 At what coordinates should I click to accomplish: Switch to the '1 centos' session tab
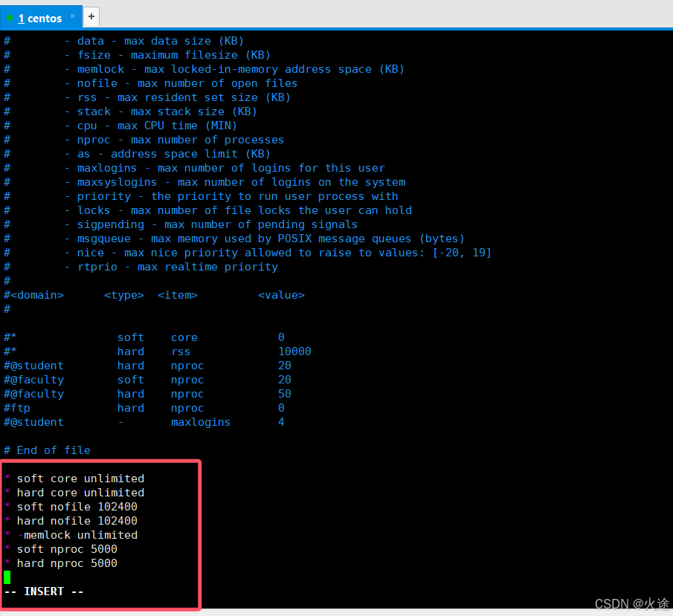tap(41, 17)
